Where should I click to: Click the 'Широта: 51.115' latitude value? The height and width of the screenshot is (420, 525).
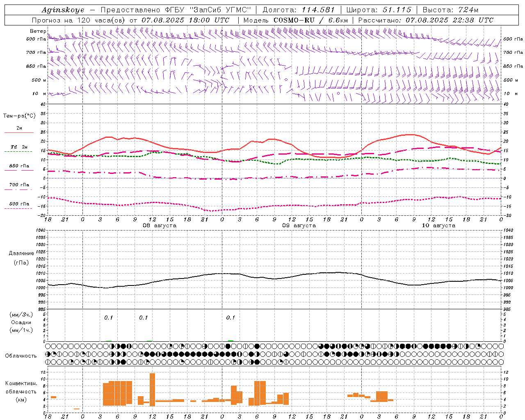379,10
